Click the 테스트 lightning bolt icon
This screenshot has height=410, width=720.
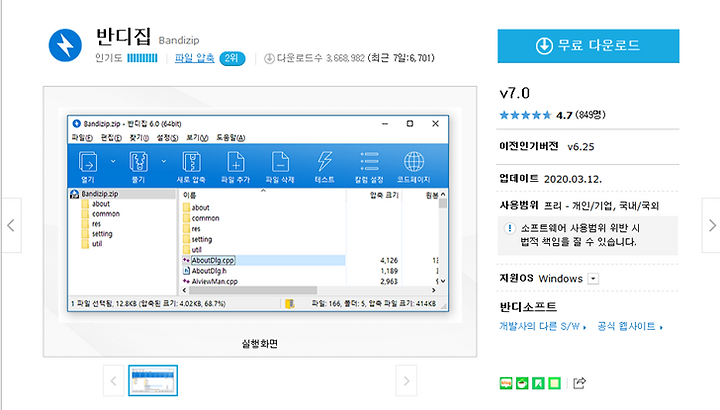click(325, 162)
